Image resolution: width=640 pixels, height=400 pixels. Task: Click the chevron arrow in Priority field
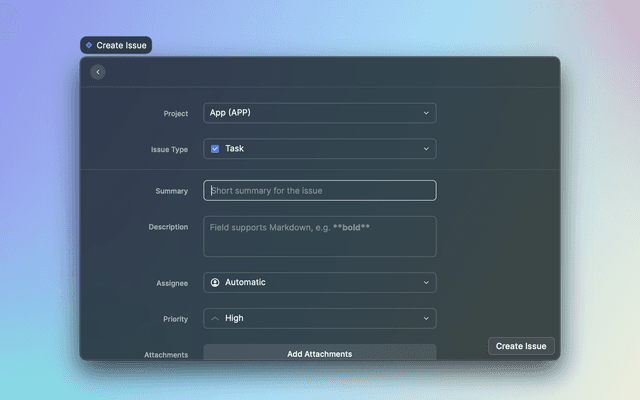pos(426,319)
